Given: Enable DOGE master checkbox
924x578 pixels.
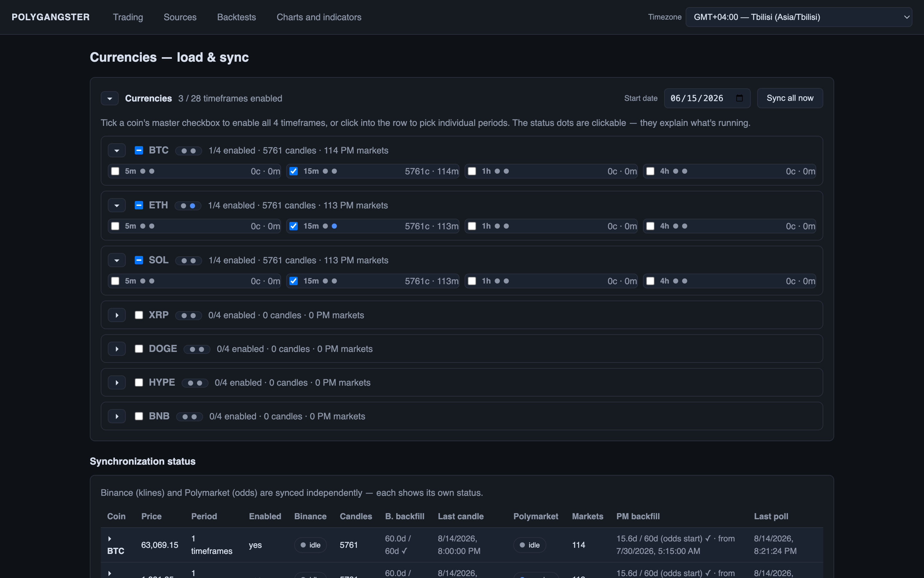Looking at the screenshot, I should pos(139,349).
